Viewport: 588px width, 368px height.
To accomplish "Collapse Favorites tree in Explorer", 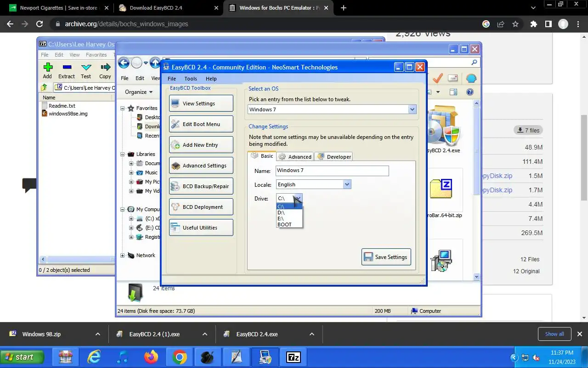I will 123,108.
